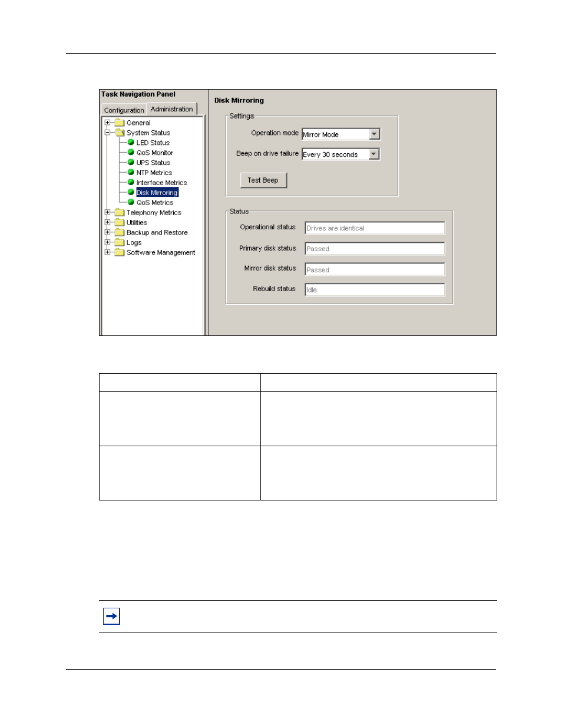Expand the Logs tree node
The height and width of the screenshot is (728, 562).
click(x=108, y=242)
